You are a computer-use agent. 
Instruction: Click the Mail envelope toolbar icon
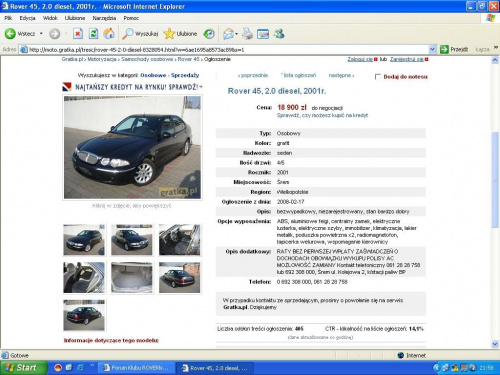[228, 34]
